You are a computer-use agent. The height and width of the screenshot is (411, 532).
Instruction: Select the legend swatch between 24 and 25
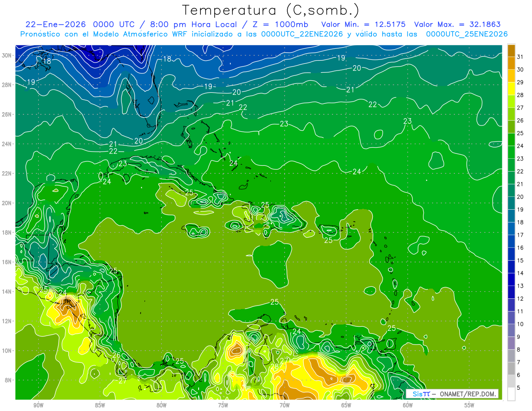pyautogui.click(x=511, y=140)
